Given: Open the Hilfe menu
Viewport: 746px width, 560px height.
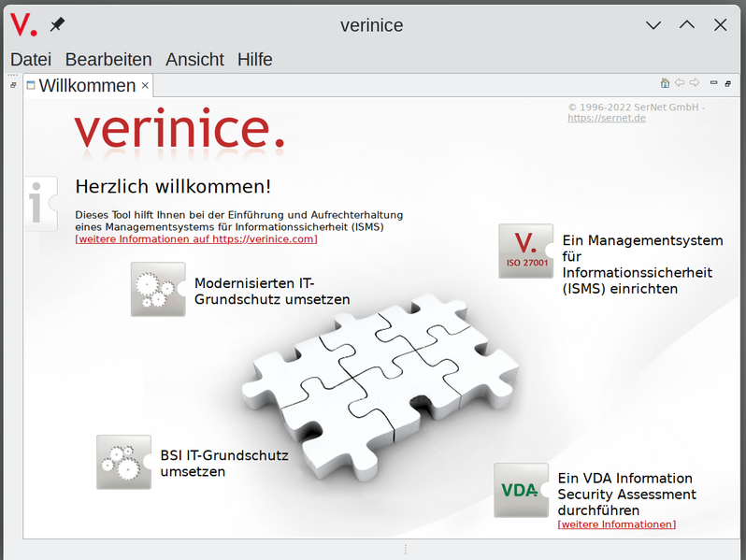Looking at the screenshot, I should [255, 60].
